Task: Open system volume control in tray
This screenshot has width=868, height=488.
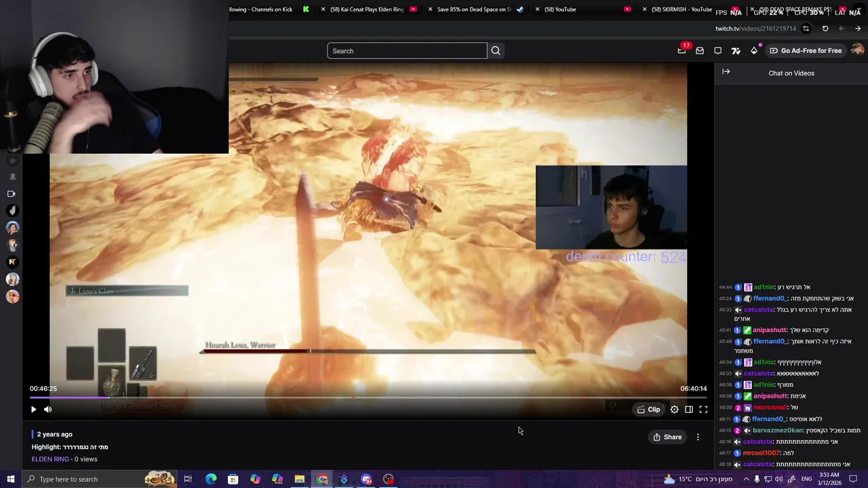Action: pos(779,479)
